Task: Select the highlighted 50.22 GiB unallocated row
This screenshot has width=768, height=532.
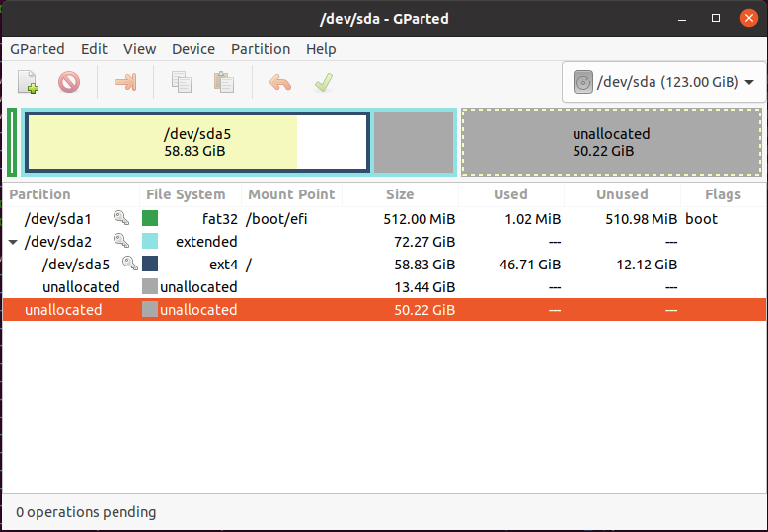Action: pyautogui.click(x=384, y=310)
